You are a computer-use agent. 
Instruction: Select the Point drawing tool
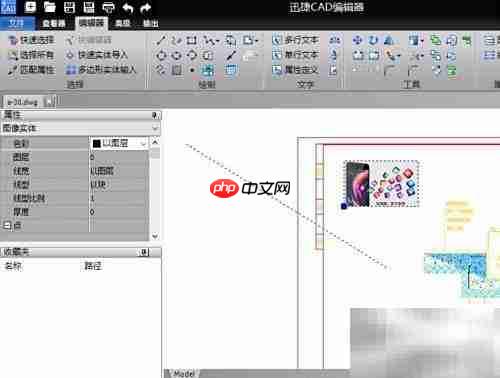[x=192, y=70]
